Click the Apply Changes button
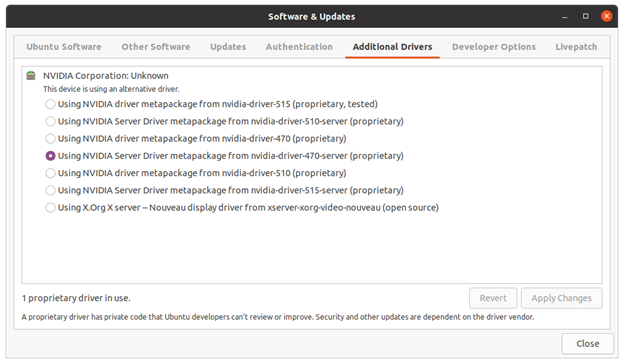 pyautogui.click(x=562, y=298)
